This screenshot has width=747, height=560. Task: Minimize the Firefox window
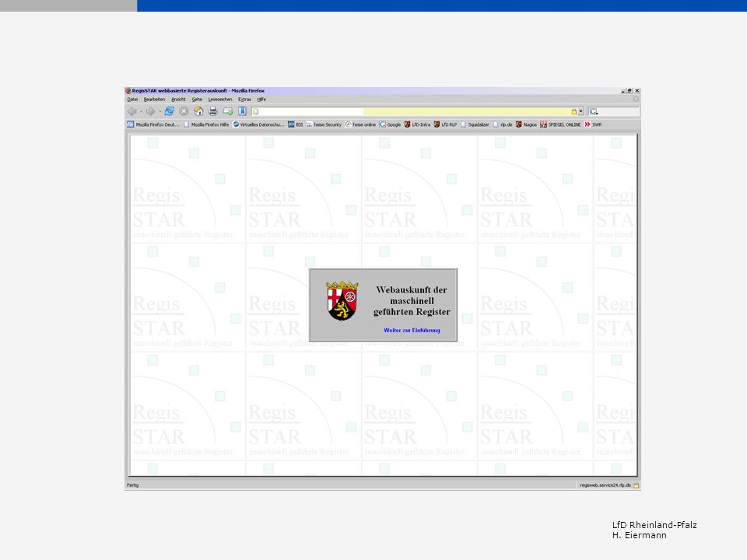[x=623, y=90]
